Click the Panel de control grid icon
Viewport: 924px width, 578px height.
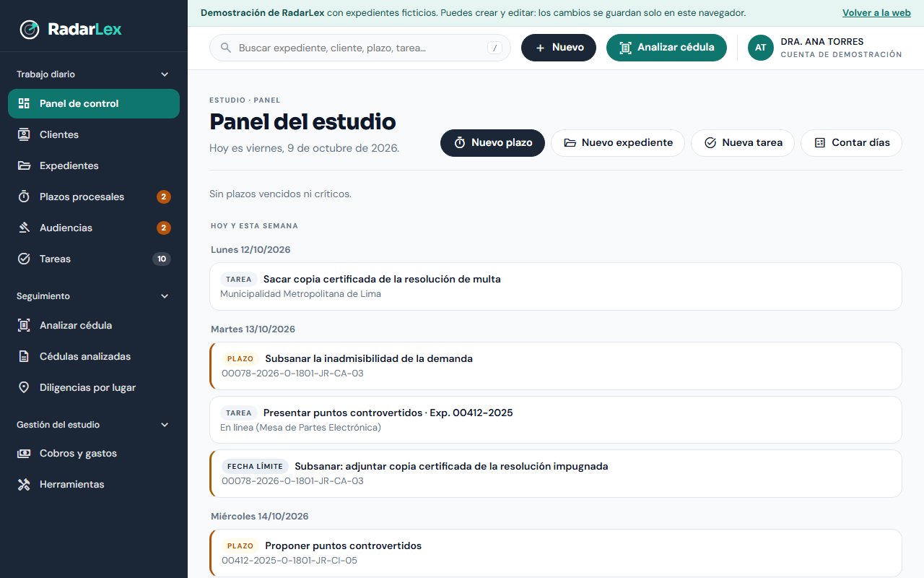click(x=24, y=103)
